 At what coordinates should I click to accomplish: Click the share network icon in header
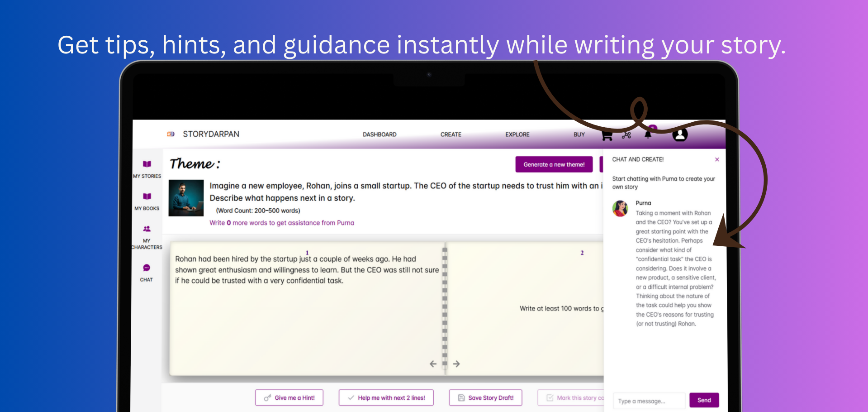pyautogui.click(x=626, y=135)
